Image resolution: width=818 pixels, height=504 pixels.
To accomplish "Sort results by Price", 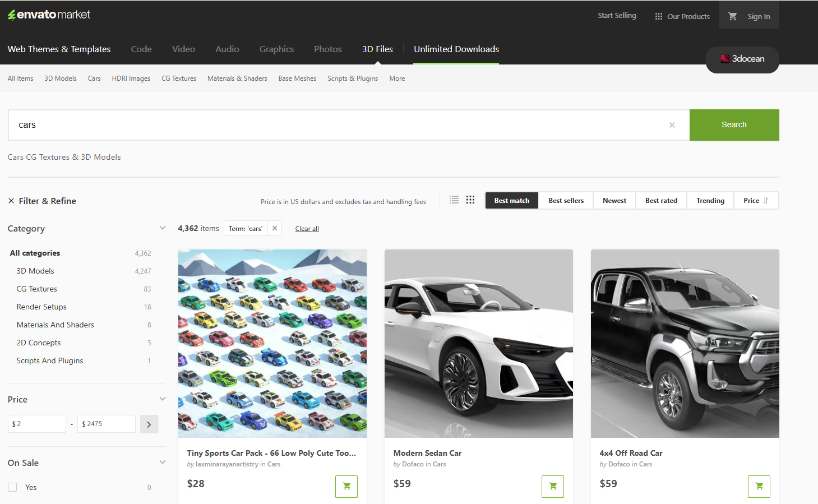I will click(755, 201).
